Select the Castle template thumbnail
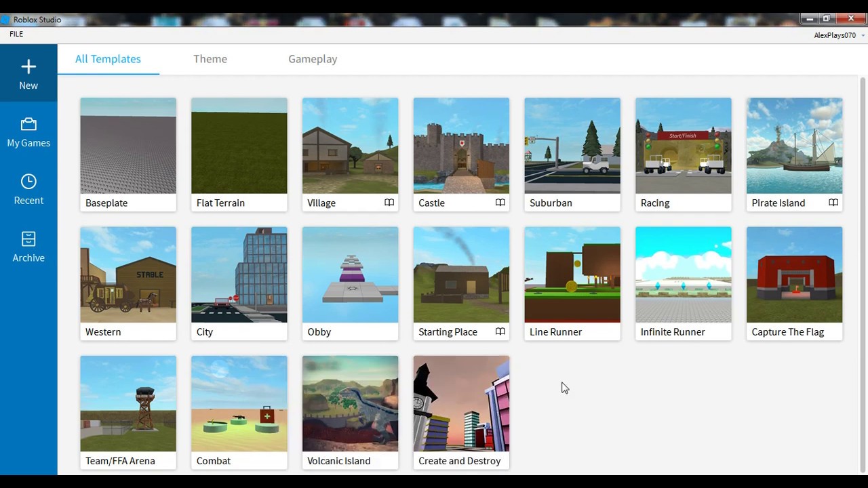Viewport: 868px width, 488px height. click(461, 146)
